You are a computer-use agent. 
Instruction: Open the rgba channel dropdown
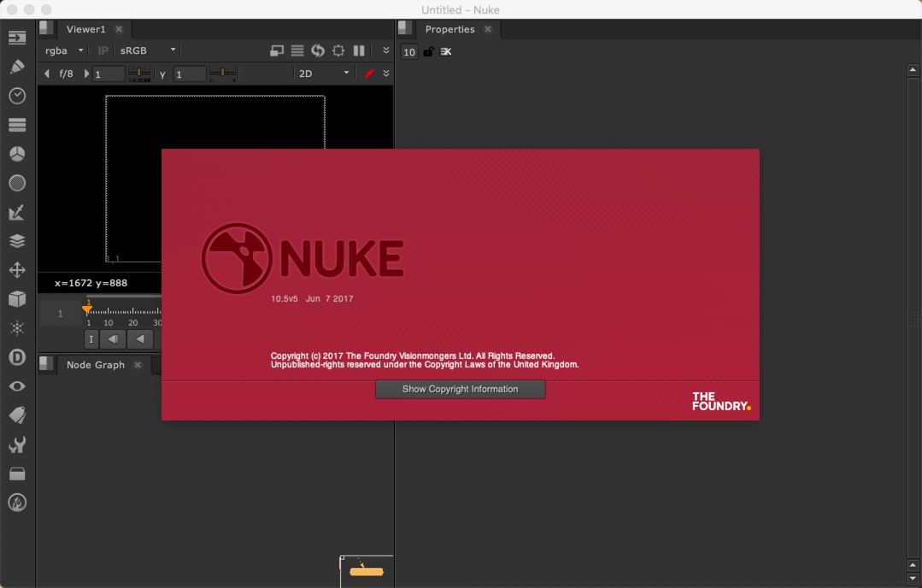coord(63,50)
